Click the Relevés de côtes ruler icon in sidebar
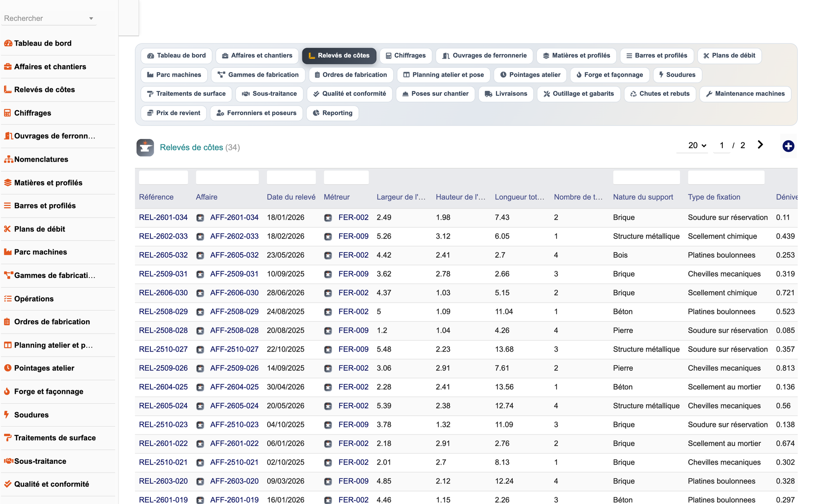Screen dimensions: 815x504 [8, 90]
